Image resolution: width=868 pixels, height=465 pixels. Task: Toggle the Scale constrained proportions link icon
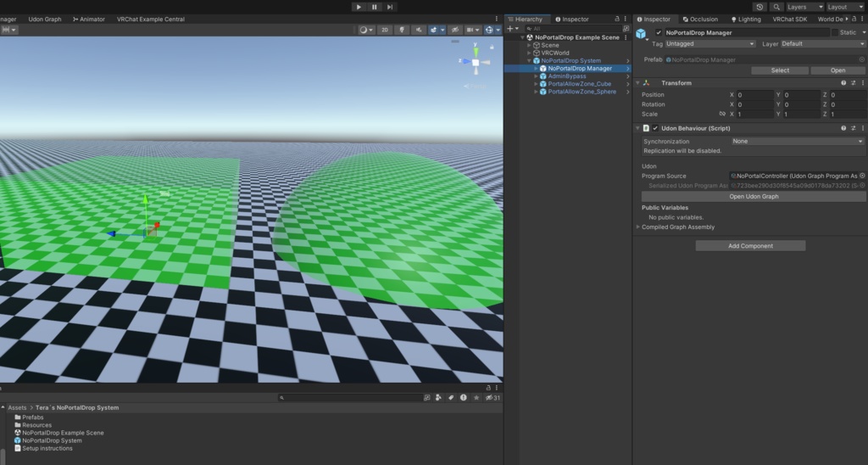[x=722, y=115]
